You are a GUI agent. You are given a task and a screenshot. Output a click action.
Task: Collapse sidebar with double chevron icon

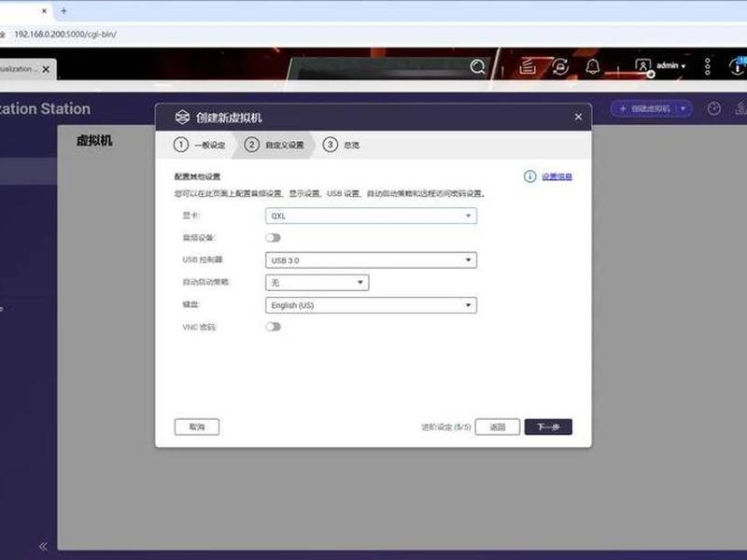point(43,546)
